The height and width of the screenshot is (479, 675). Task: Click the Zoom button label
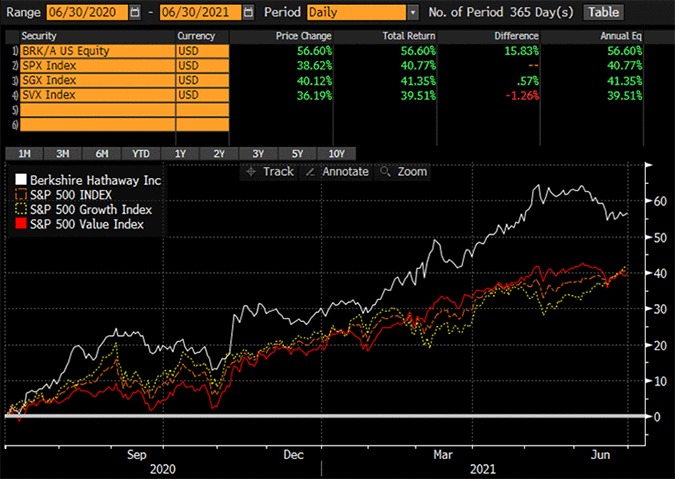(412, 172)
